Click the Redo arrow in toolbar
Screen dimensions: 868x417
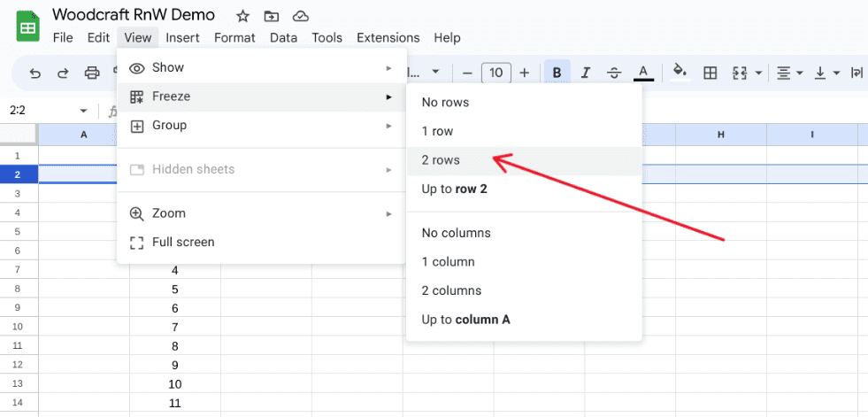63,73
